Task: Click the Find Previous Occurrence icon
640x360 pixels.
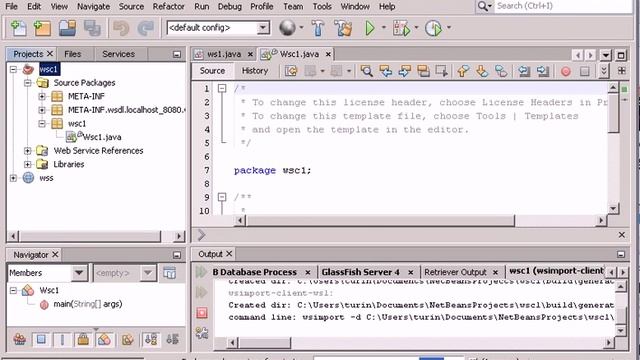Action: coord(385,71)
